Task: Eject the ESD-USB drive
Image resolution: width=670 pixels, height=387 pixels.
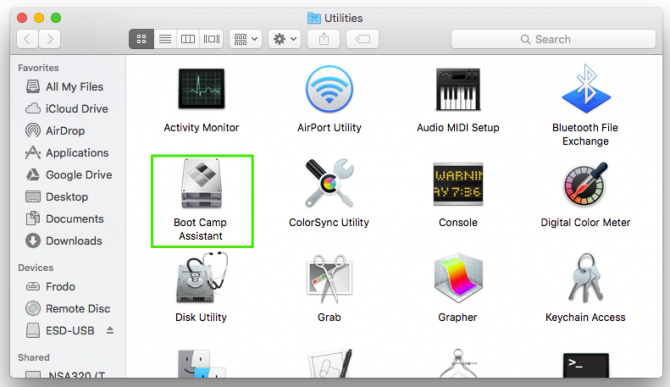Action: point(110,330)
